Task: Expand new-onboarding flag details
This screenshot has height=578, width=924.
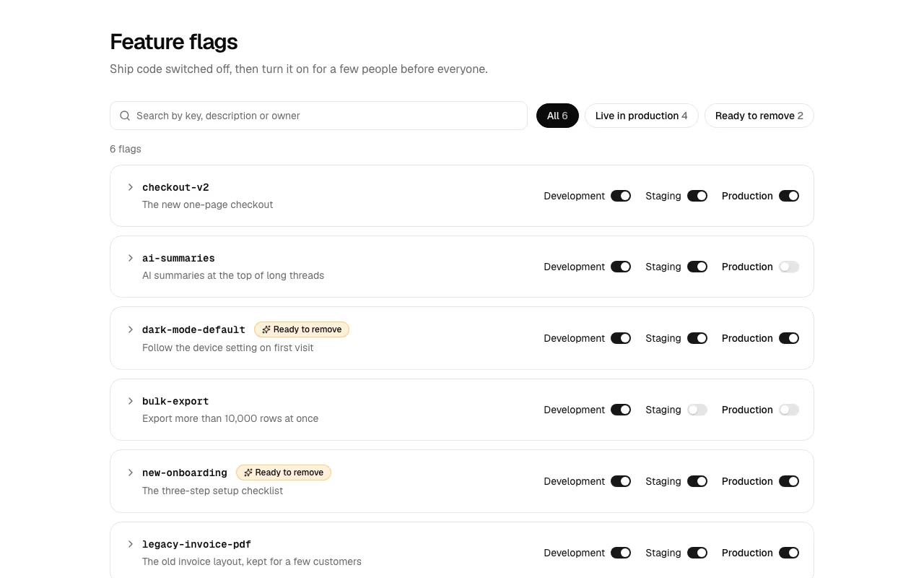Action: [131, 473]
